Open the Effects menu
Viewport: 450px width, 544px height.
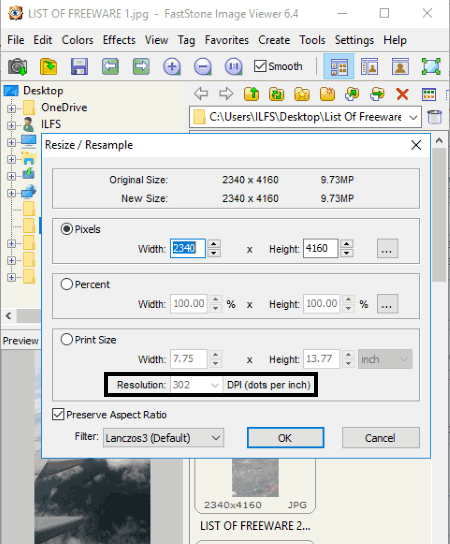coord(119,40)
